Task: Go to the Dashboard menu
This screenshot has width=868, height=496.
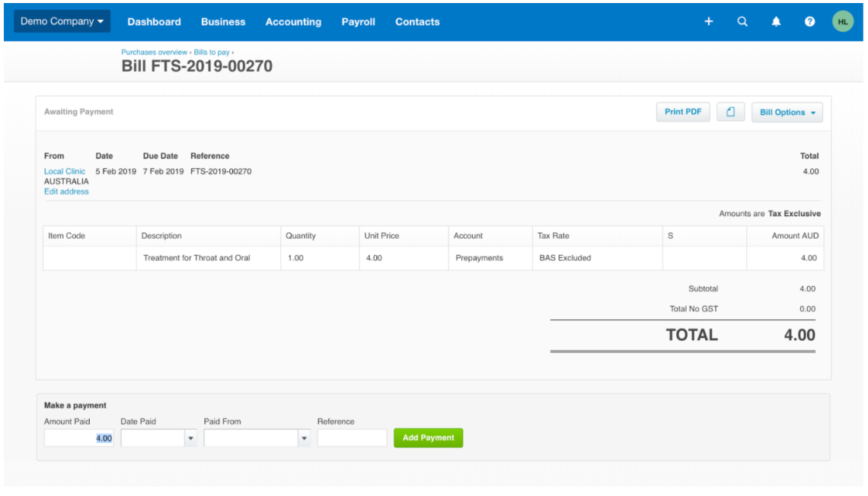Action: click(154, 22)
